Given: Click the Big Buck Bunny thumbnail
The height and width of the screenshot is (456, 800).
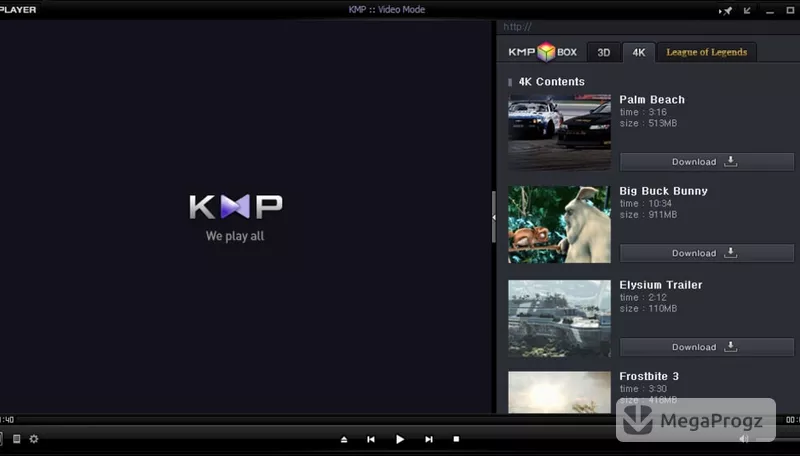Looking at the screenshot, I should [559, 224].
